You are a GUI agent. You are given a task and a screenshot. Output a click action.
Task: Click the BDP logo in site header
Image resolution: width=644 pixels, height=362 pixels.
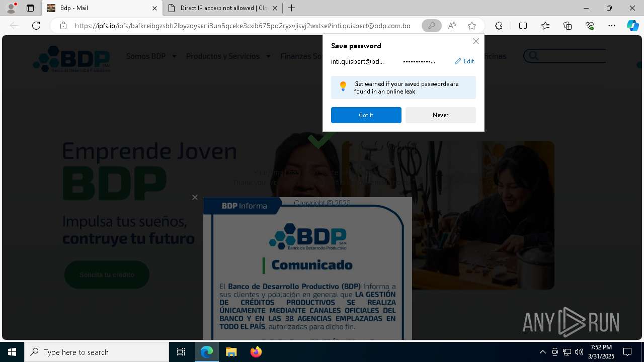(71, 59)
